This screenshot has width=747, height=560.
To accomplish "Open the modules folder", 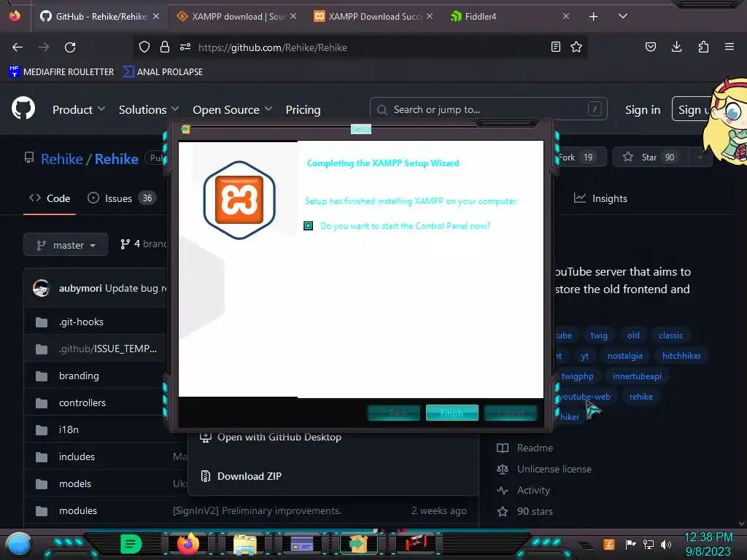I will coord(78,510).
